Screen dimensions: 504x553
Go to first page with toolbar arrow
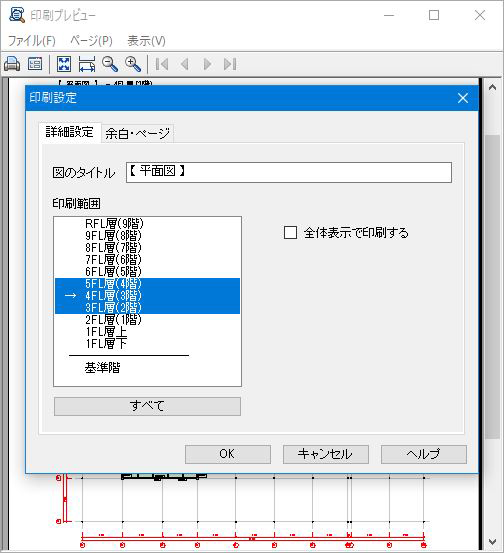tap(162, 64)
